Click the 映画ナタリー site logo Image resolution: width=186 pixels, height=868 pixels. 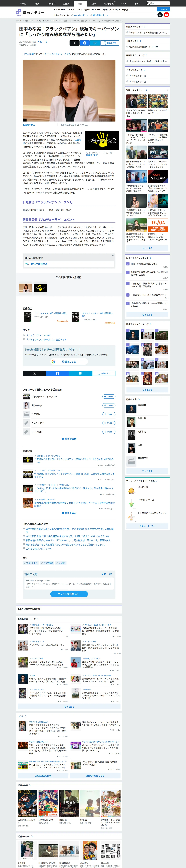(30, 12)
